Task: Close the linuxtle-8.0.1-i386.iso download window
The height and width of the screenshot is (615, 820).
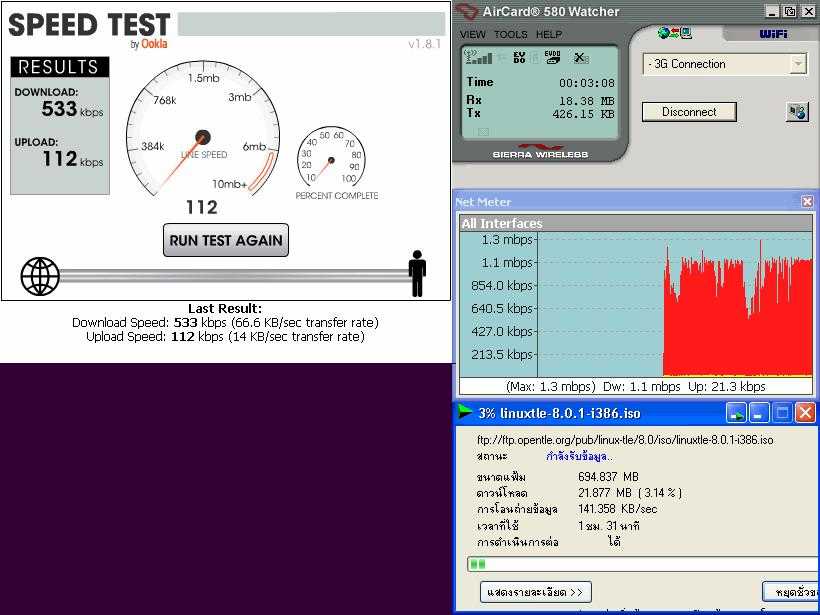Action: 805,413
